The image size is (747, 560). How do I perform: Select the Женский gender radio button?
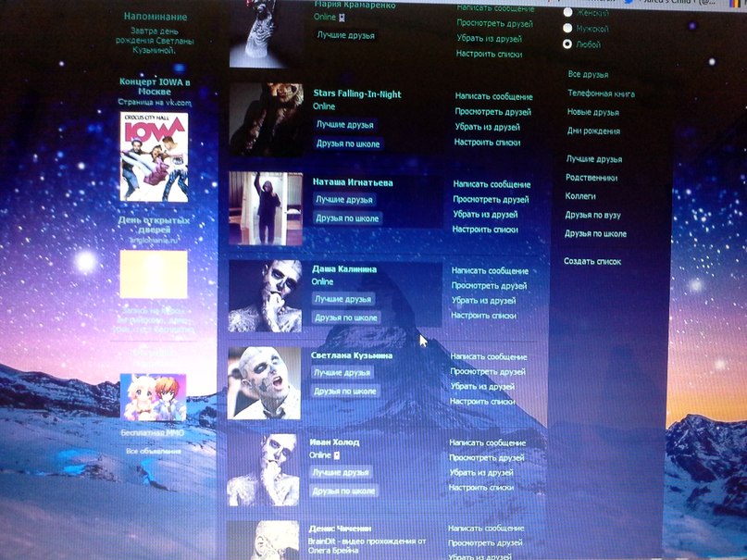point(567,13)
